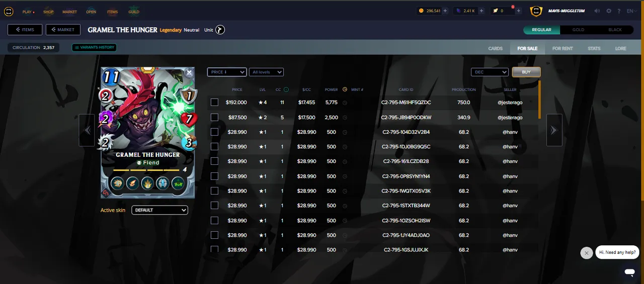This screenshot has height=284, width=644.
Task: Click the clock icon in the $192.000 row
Action: [x=345, y=103]
